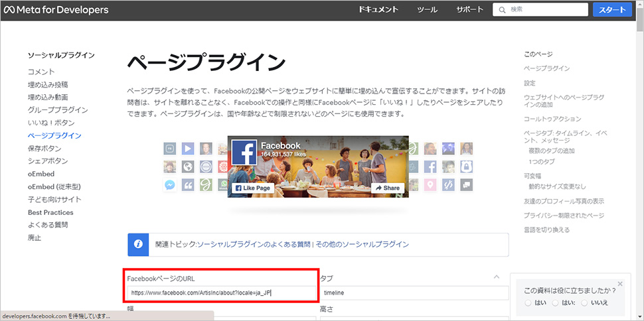644x321 pixels.
Task: Jump to 動的なサイズ変更なし section
Action: [x=557, y=187]
